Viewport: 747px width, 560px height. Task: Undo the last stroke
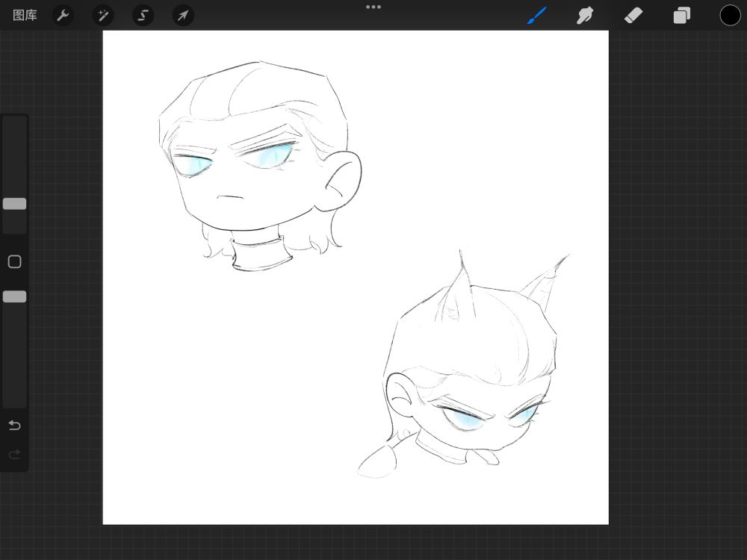click(x=15, y=425)
